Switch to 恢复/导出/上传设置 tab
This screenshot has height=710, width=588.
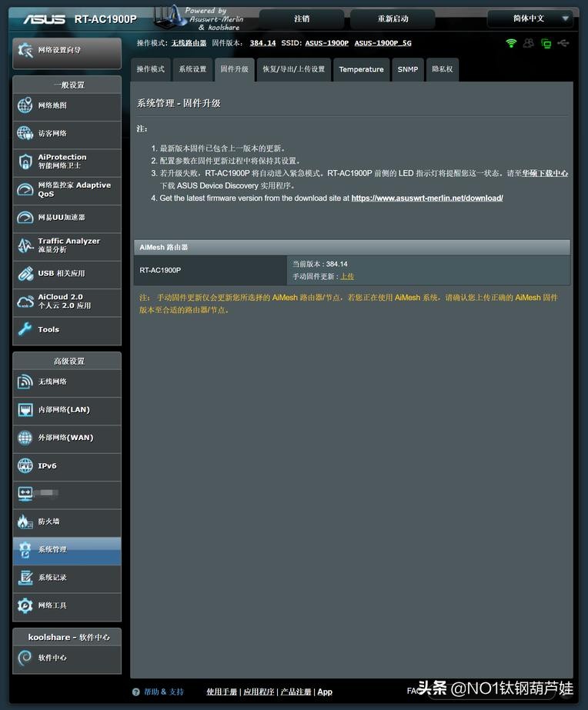(x=293, y=69)
